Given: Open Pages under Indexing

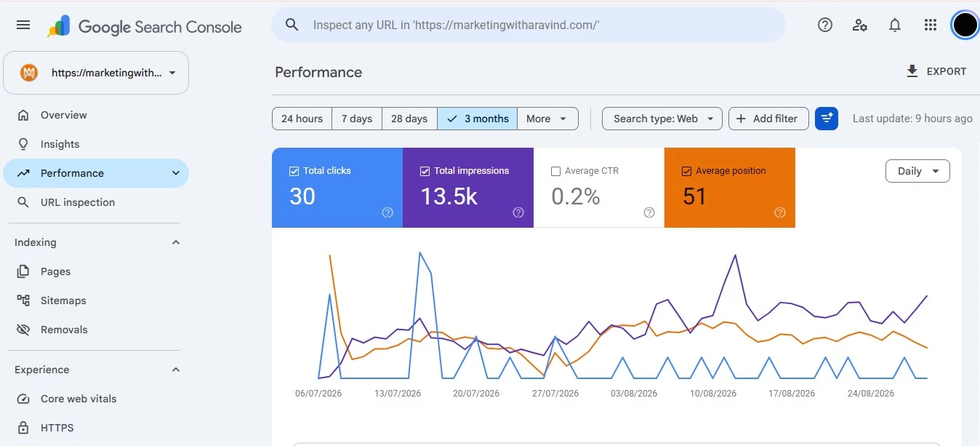Looking at the screenshot, I should [x=96, y=271].
